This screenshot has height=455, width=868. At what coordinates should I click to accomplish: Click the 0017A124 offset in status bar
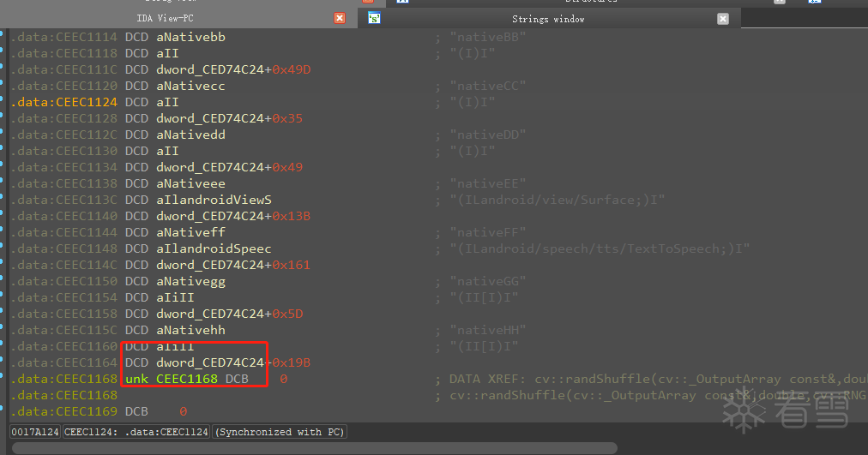(35, 432)
